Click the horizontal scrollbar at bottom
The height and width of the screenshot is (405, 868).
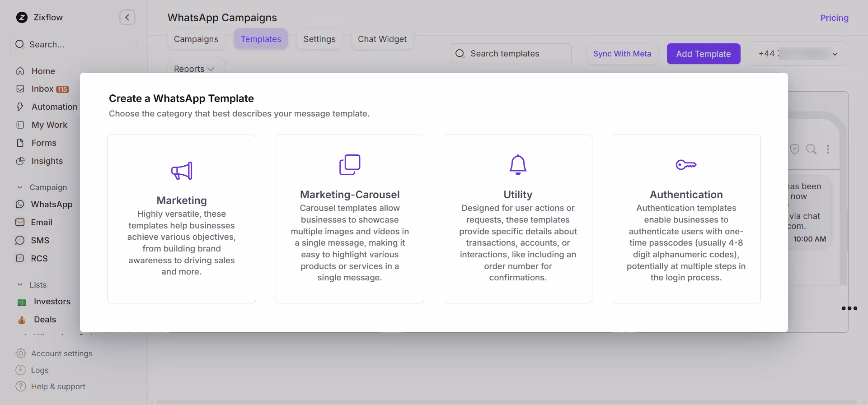(x=506, y=402)
